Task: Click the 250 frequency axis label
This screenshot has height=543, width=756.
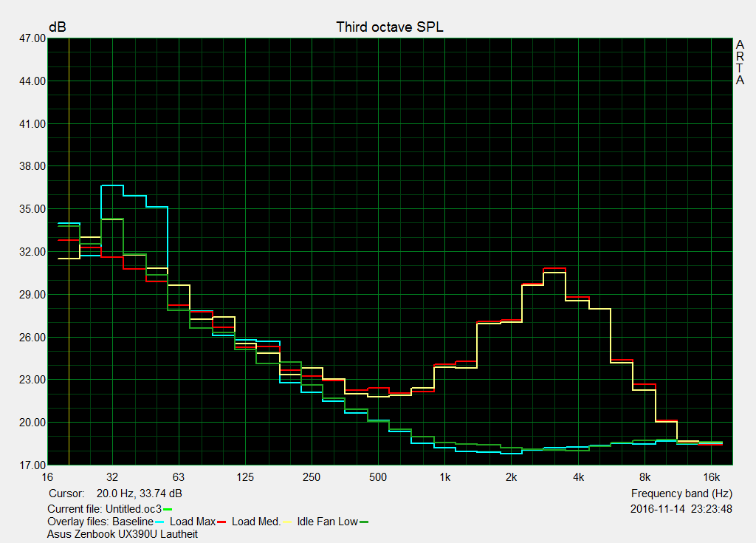Action: point(312,477)
